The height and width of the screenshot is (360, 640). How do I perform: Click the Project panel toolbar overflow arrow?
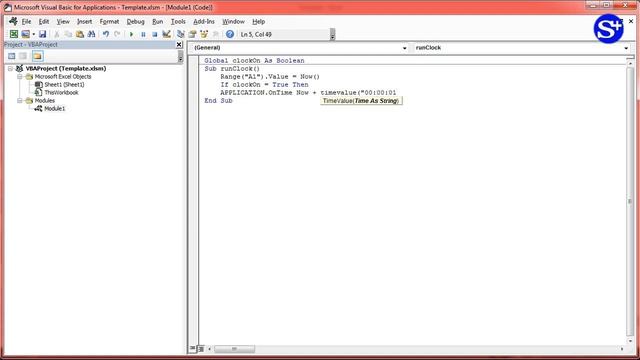tap(180, 57)
